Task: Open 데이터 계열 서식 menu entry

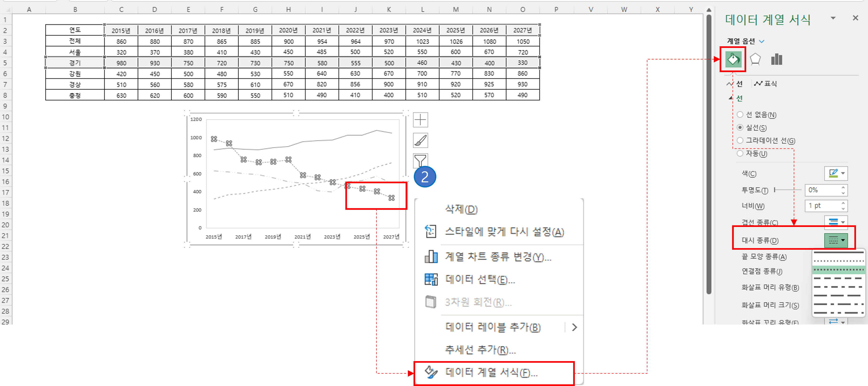Action: [x=491, y=373]
